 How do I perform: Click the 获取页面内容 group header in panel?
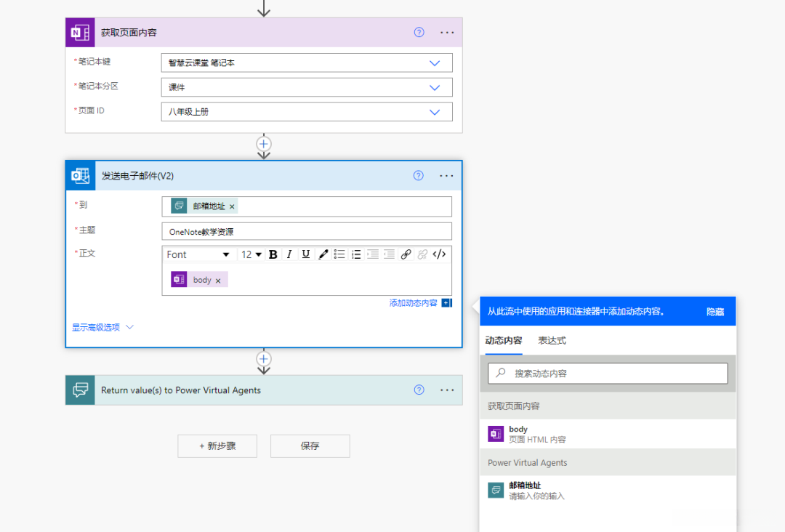pos(608,406)
